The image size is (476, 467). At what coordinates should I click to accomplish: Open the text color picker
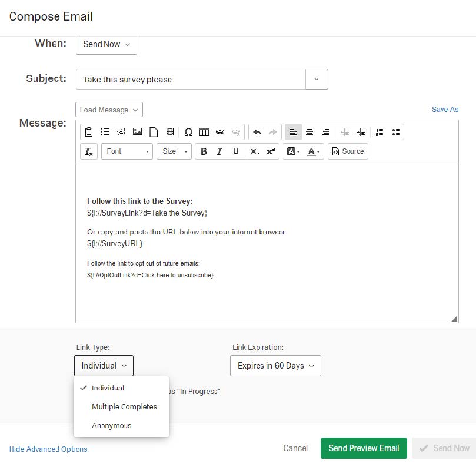coord(314,151)
